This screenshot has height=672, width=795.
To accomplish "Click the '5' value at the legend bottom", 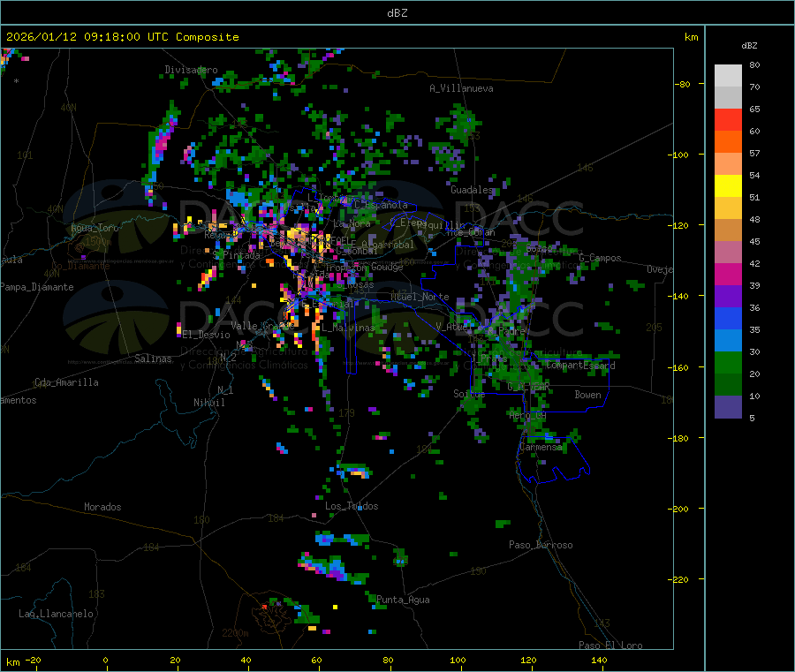I will (752, 418).
